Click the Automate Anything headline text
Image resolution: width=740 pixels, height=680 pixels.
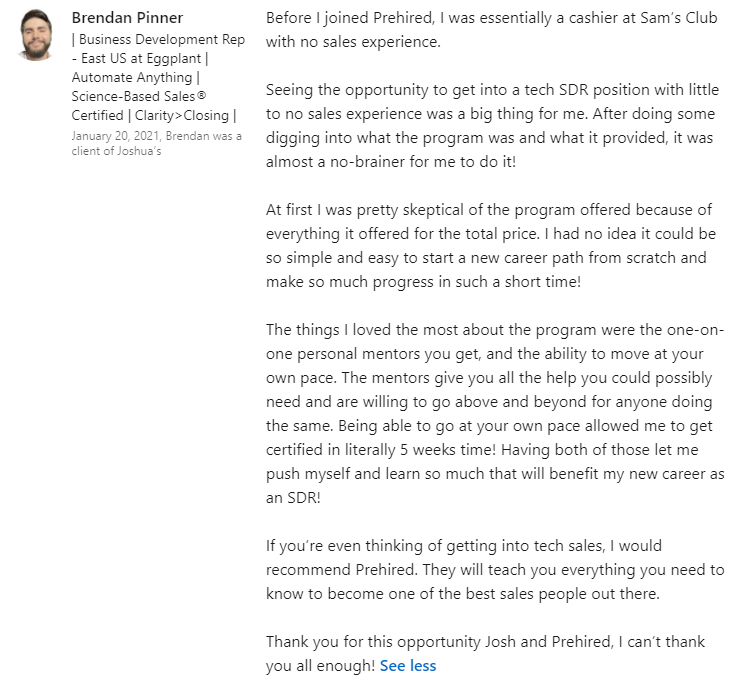(134, 77)
